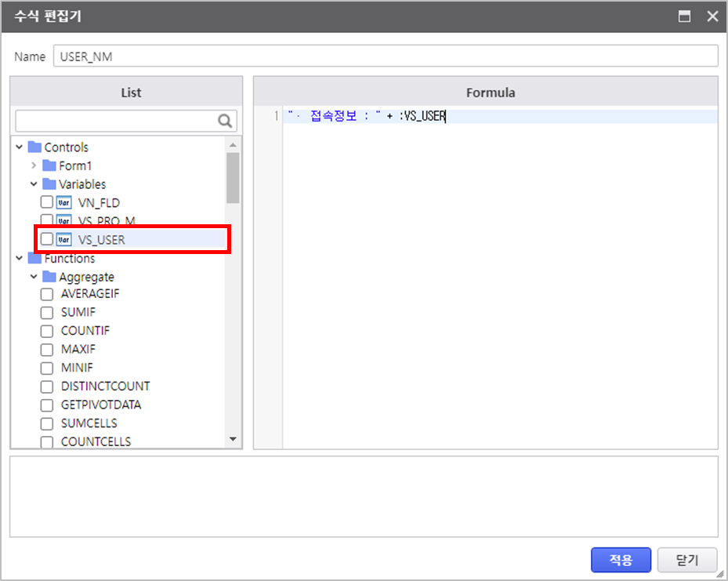Click the Variables tree label
Image resolution: width=728 pixels, height=581 pixels.
point(82,184)
